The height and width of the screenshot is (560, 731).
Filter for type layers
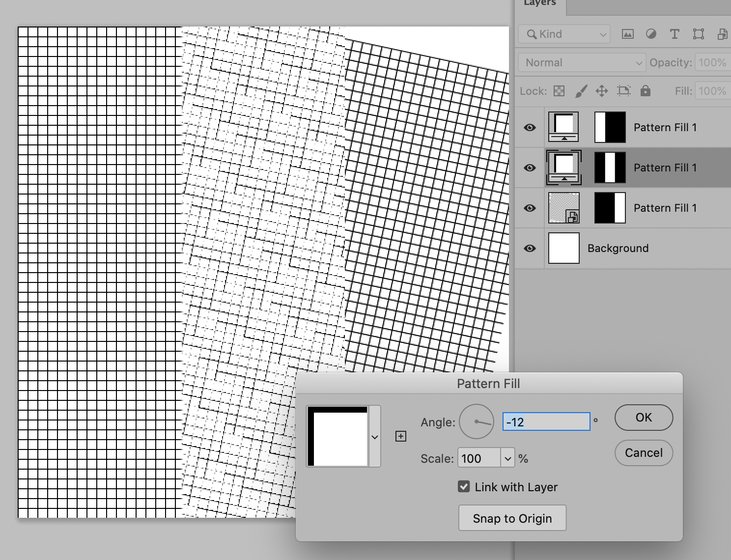tap(674, 34)
